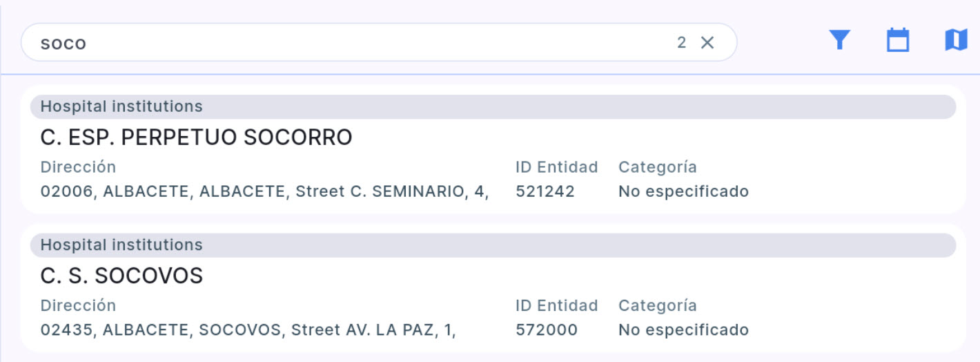Clear the search field with X
This screenshot has height=362, width=980.
pyautogui.click(x=707, y=43)
